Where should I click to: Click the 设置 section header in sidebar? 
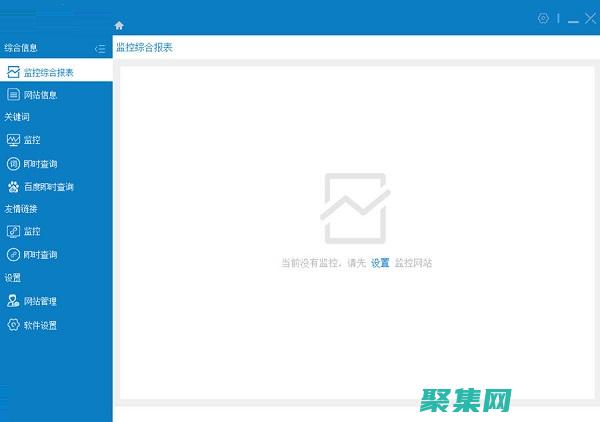pos(13,278)
